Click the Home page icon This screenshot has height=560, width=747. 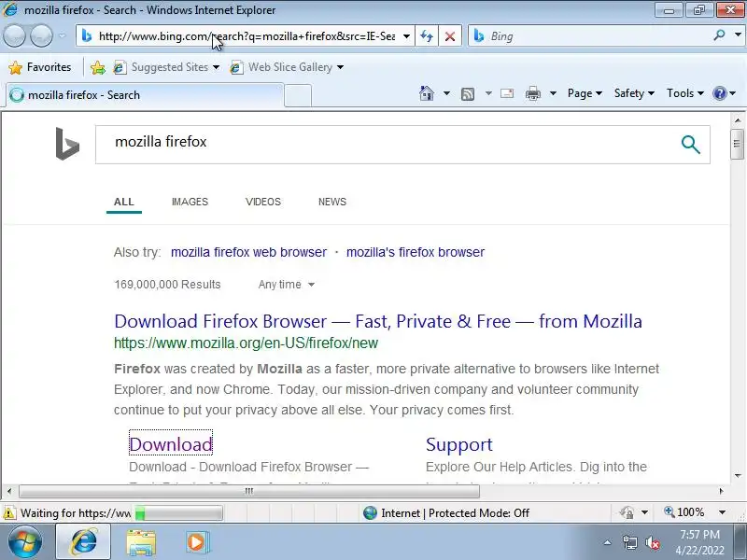pyautogui.click(x=427, y=93)
